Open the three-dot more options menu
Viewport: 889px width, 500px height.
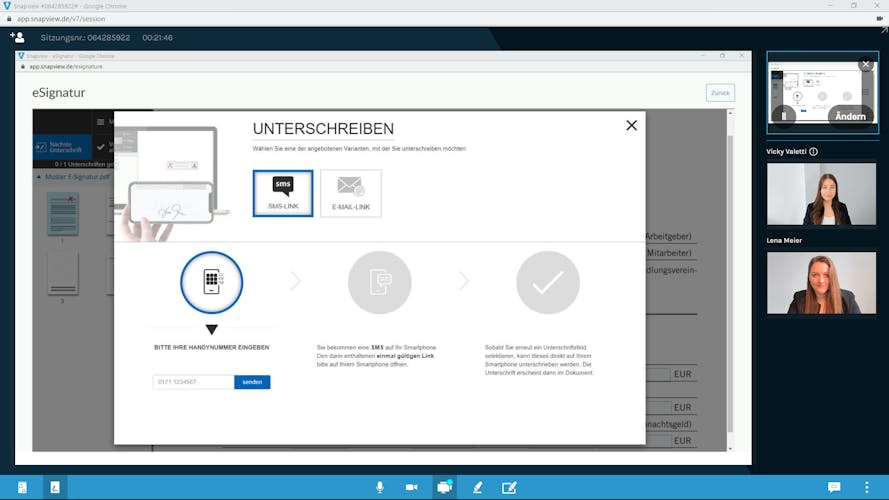click(866, 487)
